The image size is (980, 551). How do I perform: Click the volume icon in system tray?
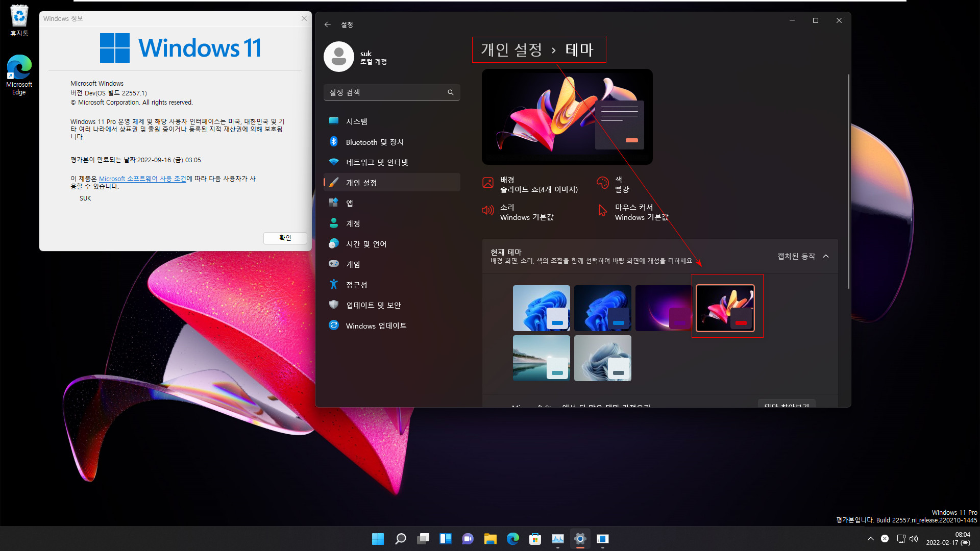pos(914,539)
